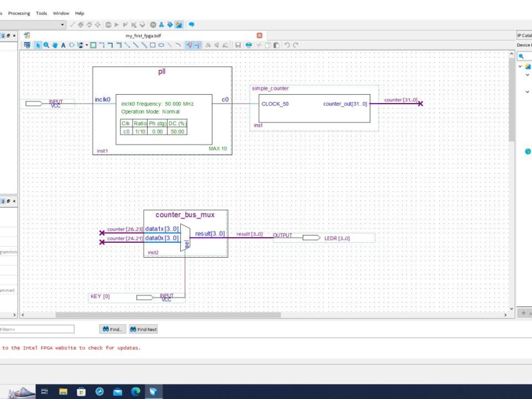The width and height of the screenshot is (532, 399).
Task: Select the LEDR[3..0] output pin
Action: coord(324,238)
